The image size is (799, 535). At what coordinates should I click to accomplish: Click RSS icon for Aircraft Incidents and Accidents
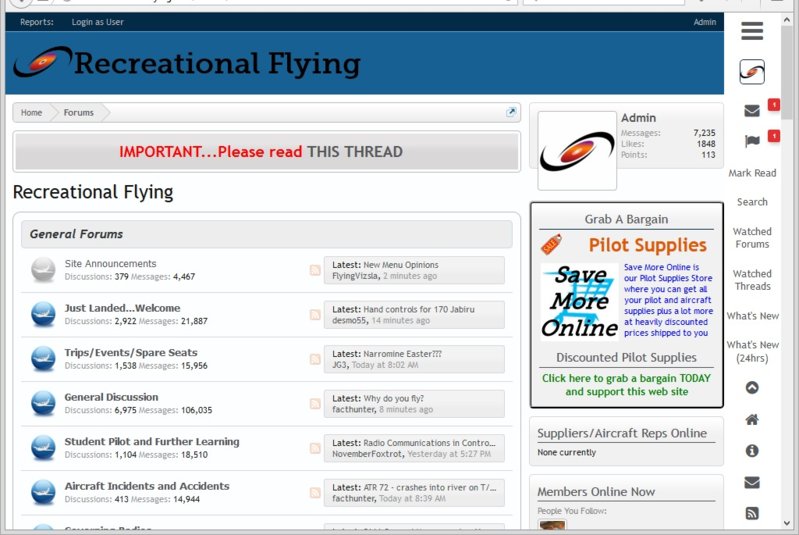315,493
